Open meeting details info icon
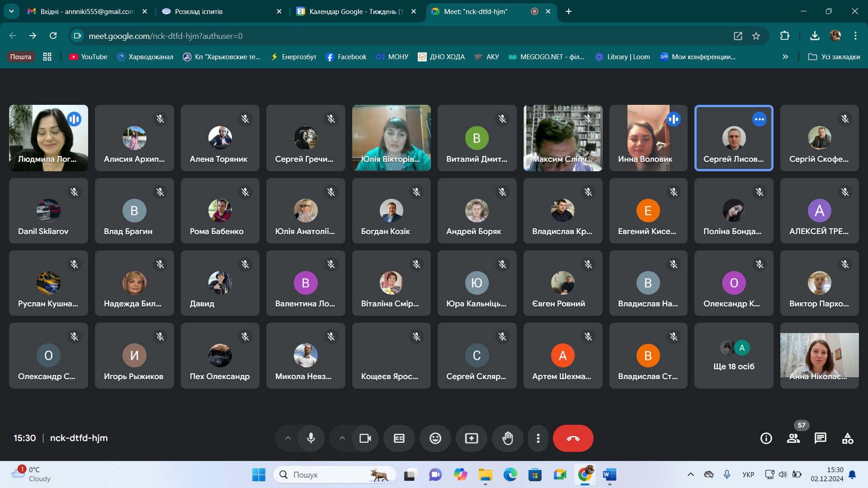868x488 pixels. pos(766,438)
